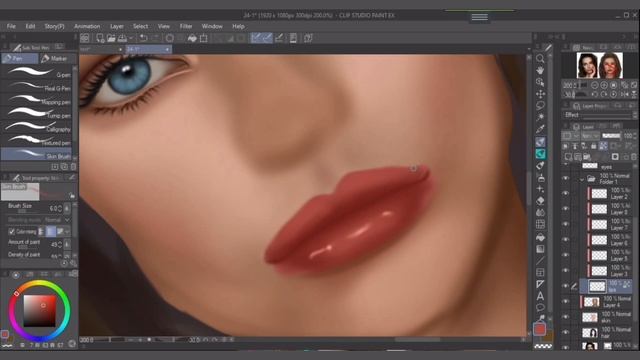Open the Edit menu

tap(30, 26)
